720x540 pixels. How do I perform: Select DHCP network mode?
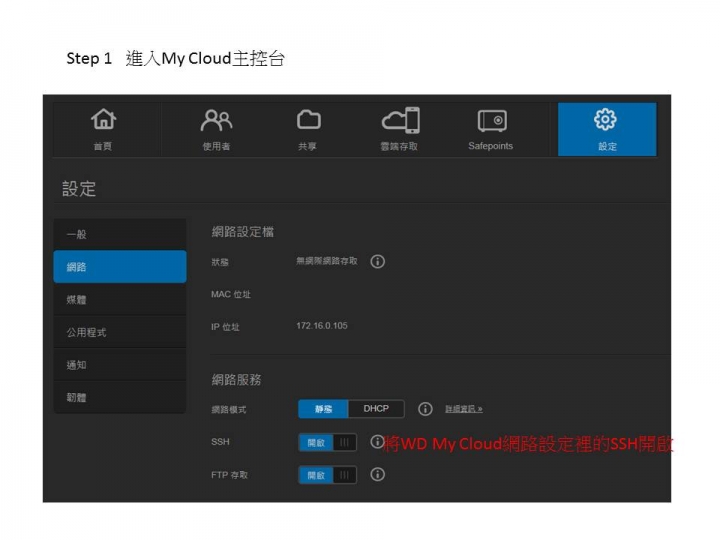tap(377, 409)
